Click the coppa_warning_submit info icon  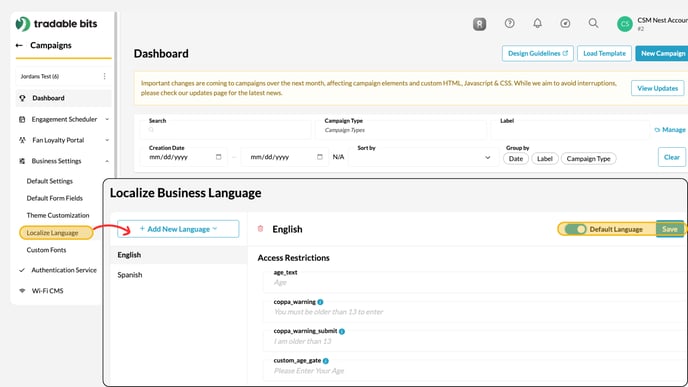342,331
